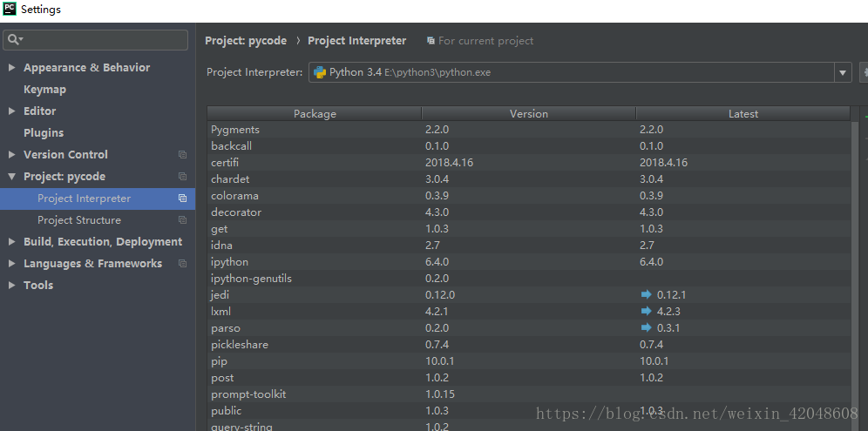Image resolution: width=868 pixels, height=431 pixels.
Task: Focus the settings search field
Action: click(x=95, y=40)
